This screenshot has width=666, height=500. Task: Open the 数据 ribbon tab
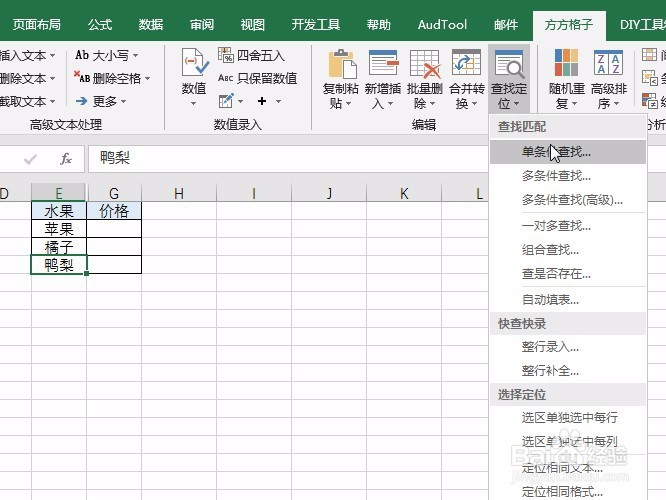pyautogui.click(x=150, y=25)
